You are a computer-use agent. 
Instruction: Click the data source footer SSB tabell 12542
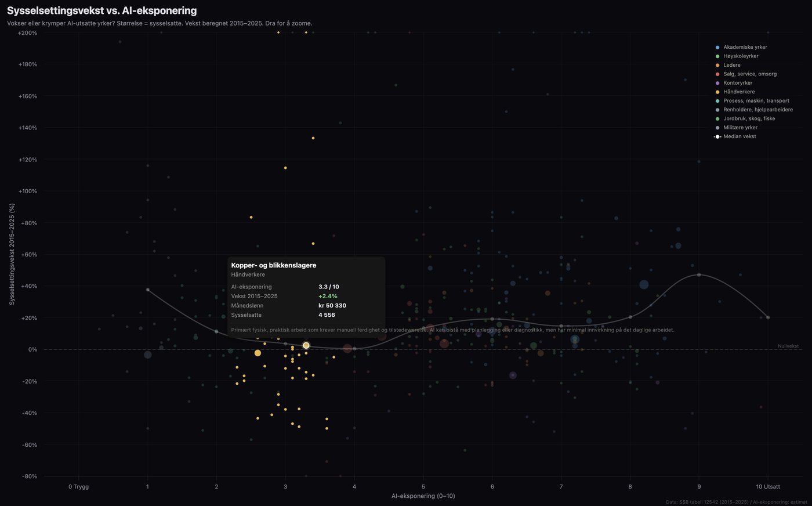click(x=737, y=502)
